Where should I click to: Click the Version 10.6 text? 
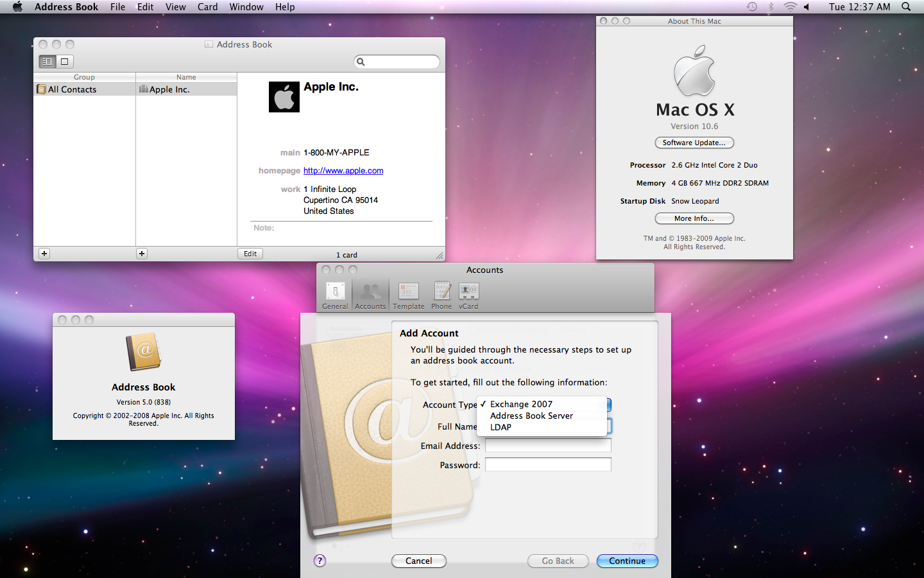(x=694, y=127)
